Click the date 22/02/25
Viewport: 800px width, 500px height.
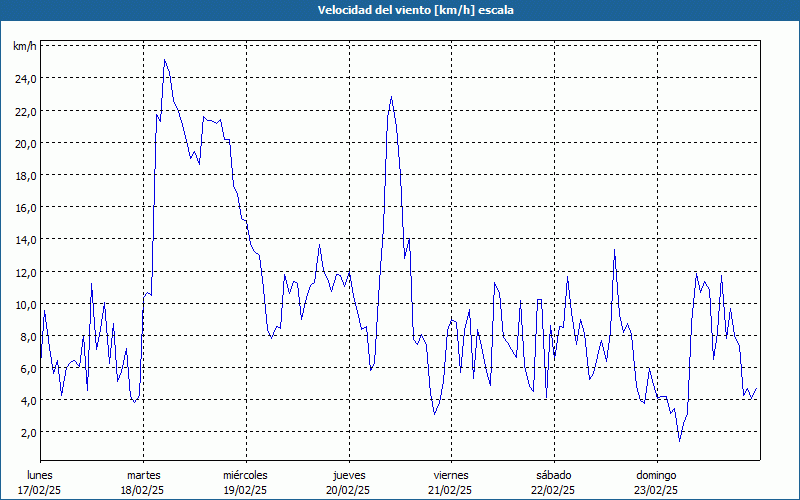553,490
